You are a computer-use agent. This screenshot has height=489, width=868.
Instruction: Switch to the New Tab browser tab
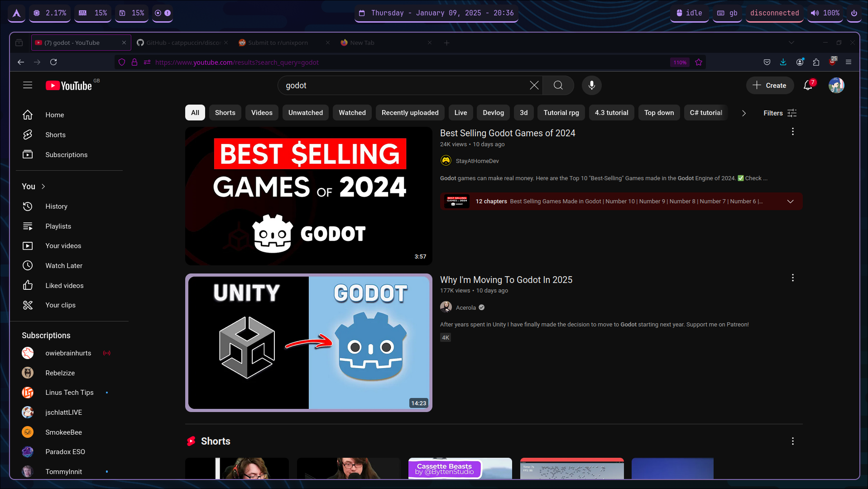362,42
